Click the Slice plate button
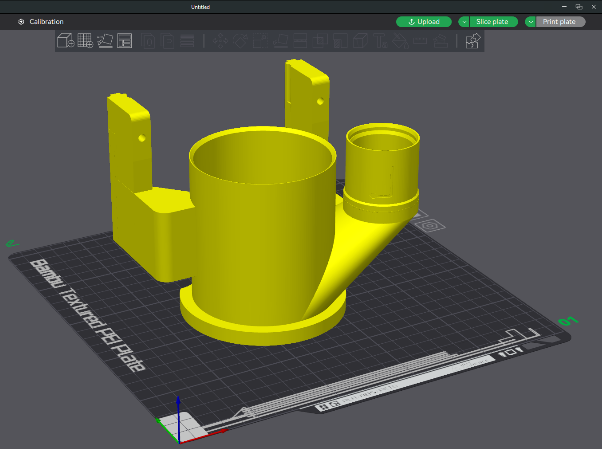The width and height of the screenshot is (602, 449). tap(491, 21)
